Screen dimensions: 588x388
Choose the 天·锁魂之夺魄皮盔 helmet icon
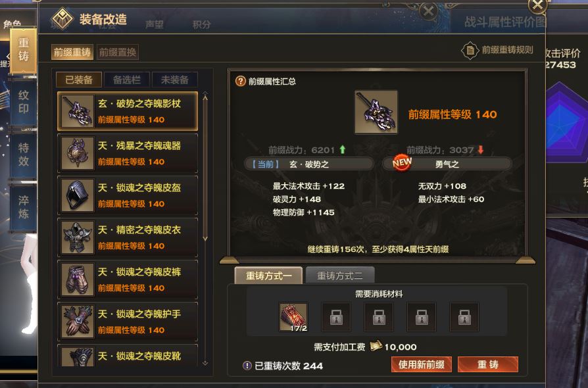78,195
